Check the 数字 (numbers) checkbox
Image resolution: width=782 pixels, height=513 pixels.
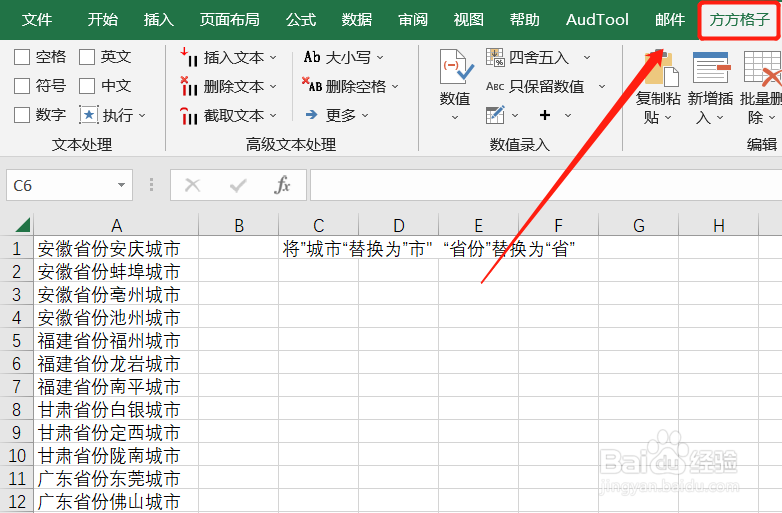(22, 115)
